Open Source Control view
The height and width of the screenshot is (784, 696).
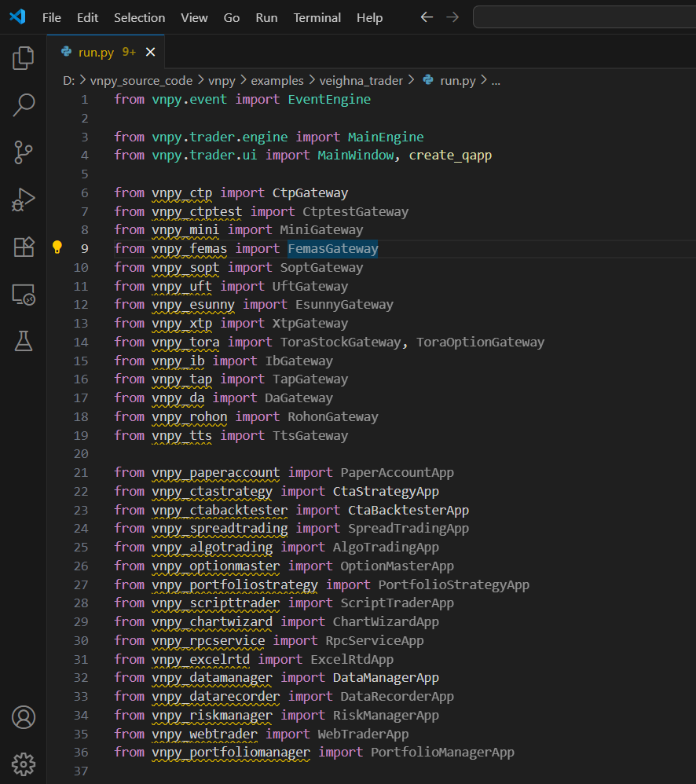(x=23, y=152)
